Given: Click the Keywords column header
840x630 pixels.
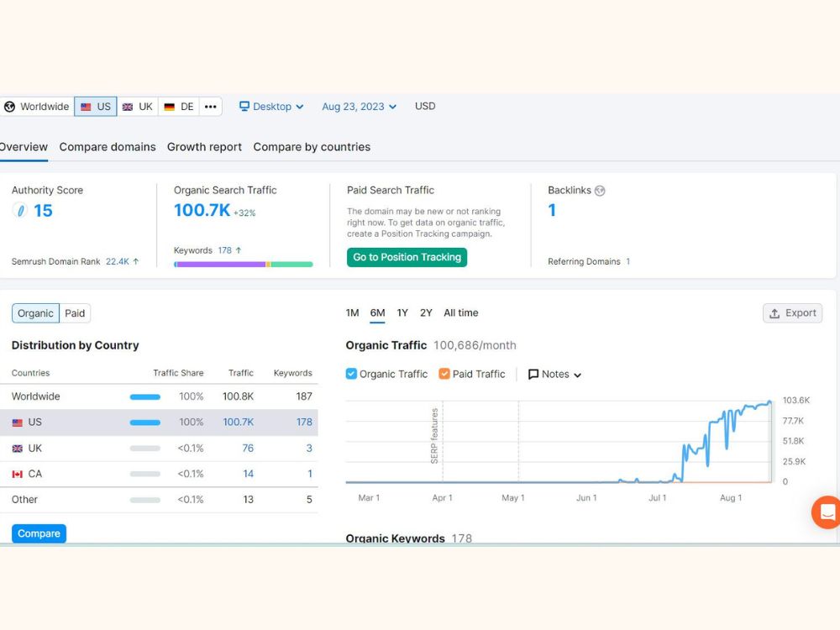Looking at the screenshot, I should click(292, 373).
